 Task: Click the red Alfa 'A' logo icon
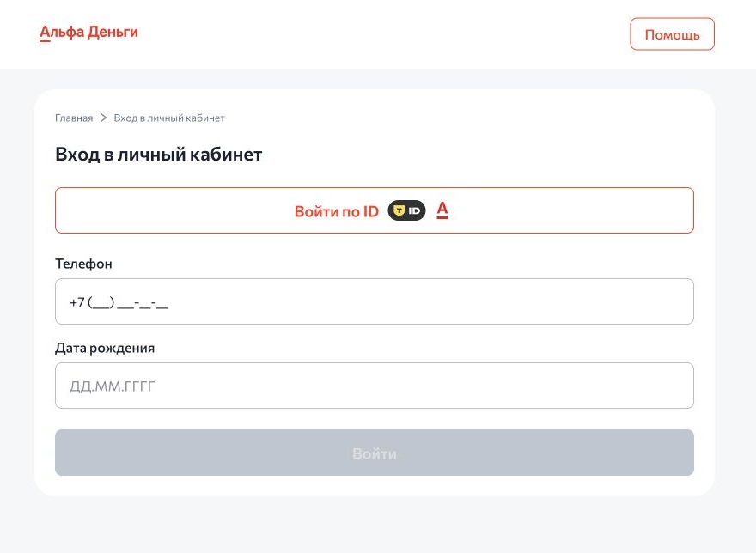pyautogui.click(x=442, y=210)
